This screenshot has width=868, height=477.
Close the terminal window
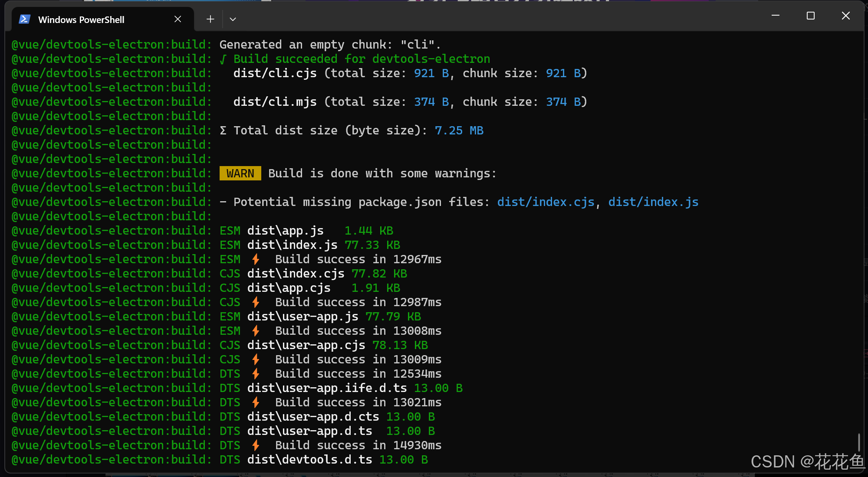[x=845, y=16]
